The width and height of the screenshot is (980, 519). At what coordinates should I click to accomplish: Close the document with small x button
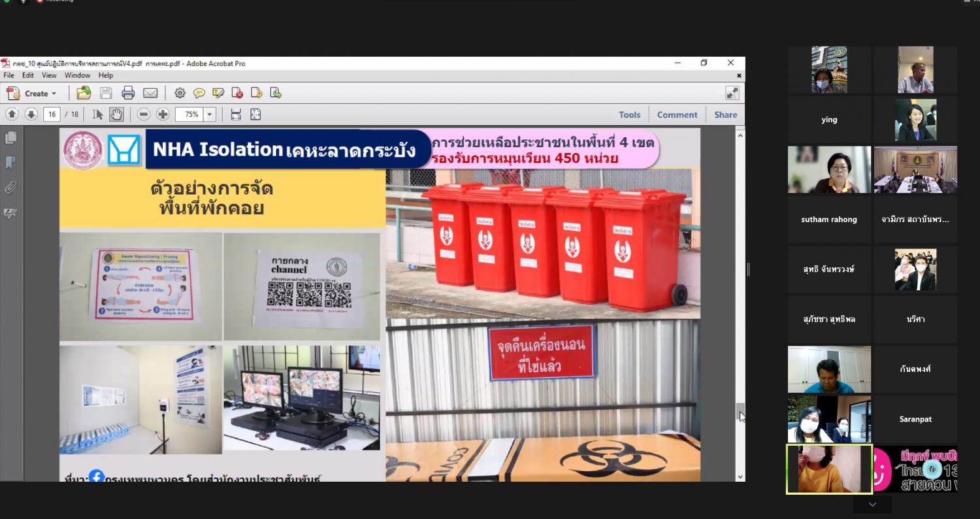739,75
